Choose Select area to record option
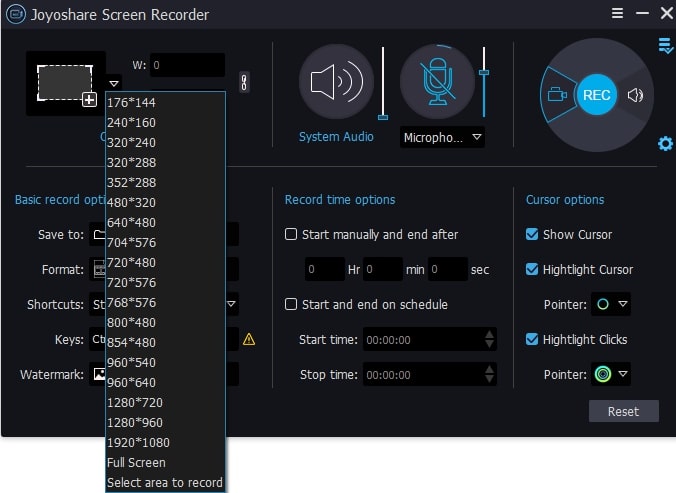 165,482
